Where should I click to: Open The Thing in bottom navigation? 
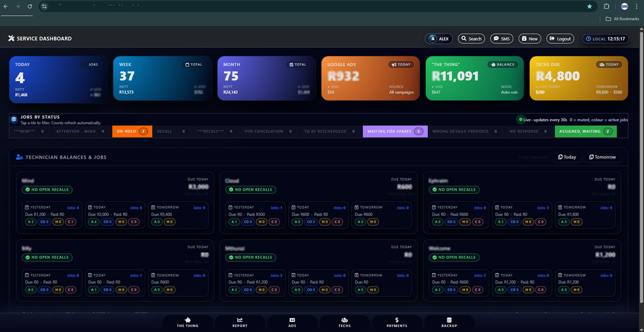pyautogui.click(x=188, y=322)
